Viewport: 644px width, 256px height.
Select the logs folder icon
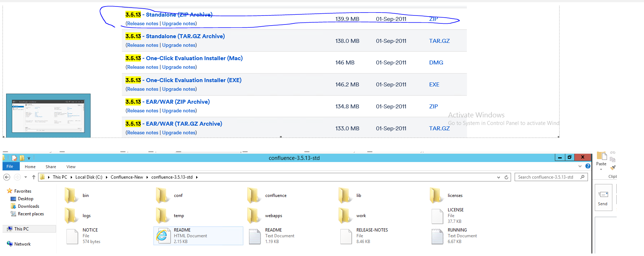pyautogui.click(x=71, y=215)
